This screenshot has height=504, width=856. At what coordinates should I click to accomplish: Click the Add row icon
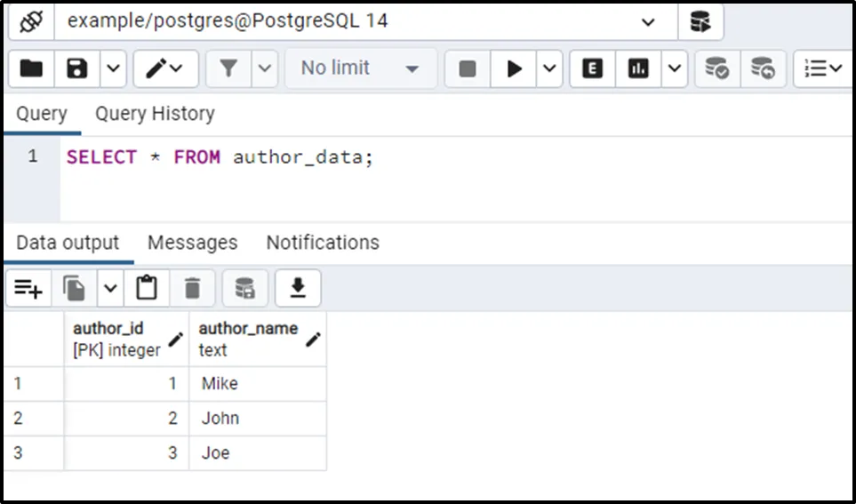pyautogui.click(x=28, y=288)
